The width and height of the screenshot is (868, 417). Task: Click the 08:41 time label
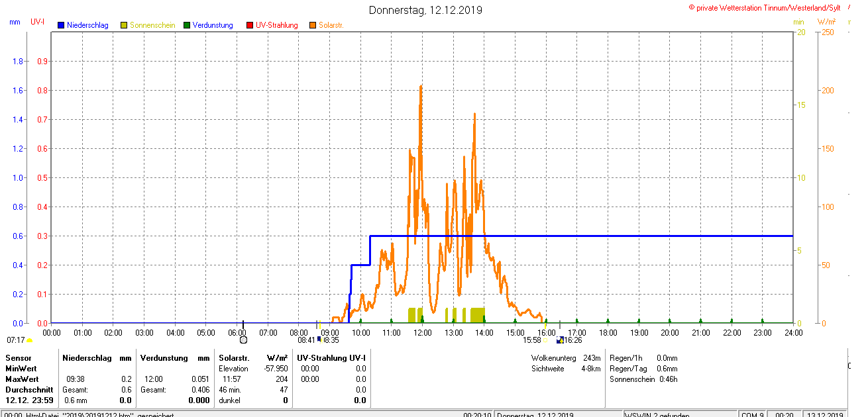tap(307, 340)
